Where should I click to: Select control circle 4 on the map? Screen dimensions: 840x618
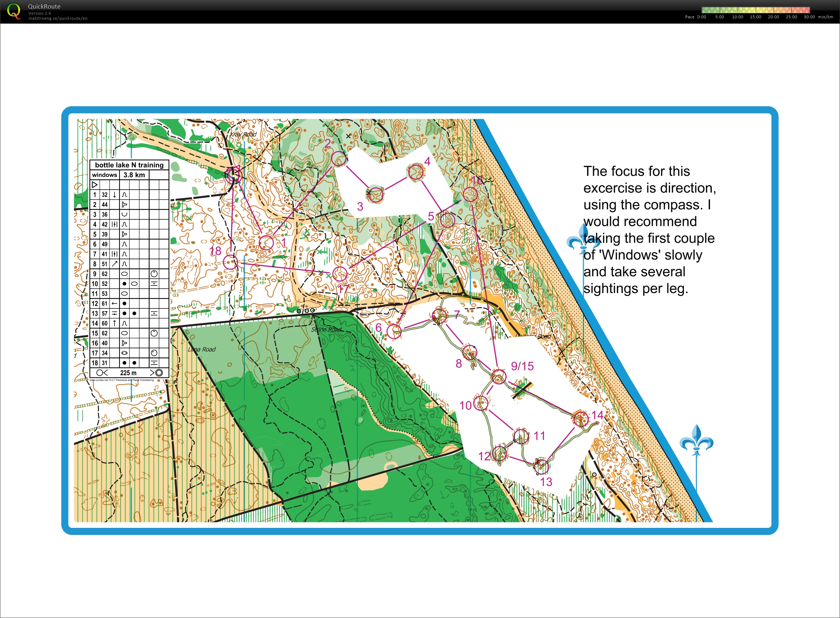tap(416, 172)
